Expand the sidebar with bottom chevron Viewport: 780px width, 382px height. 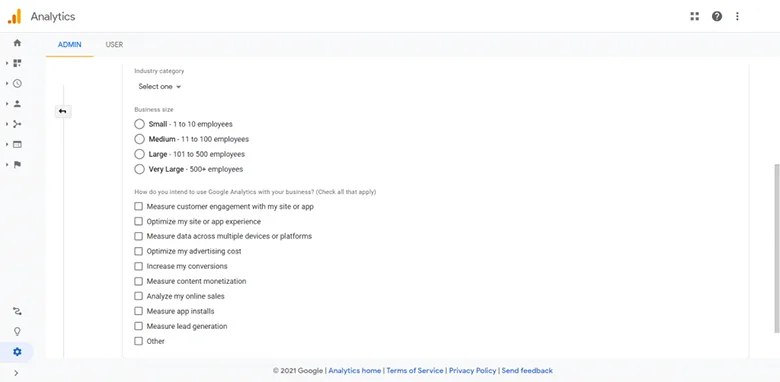click(x=16, y=373)
